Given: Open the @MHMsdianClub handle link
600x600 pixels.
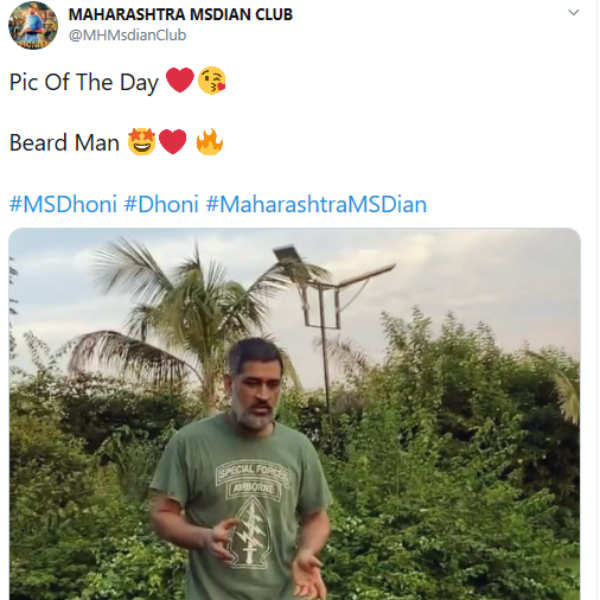Looking at the screenshot, I should [x=127, y=35].
